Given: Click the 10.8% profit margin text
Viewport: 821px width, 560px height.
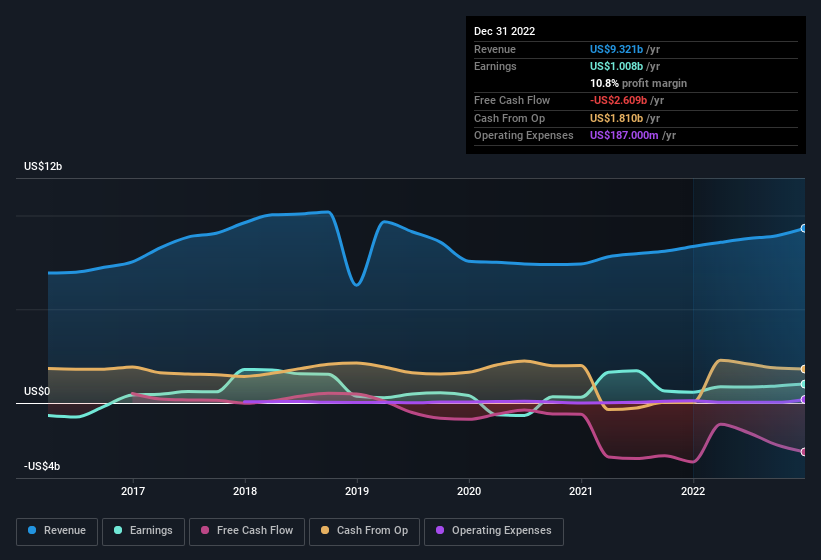Looking at the screenshot, I should [638, 83].
